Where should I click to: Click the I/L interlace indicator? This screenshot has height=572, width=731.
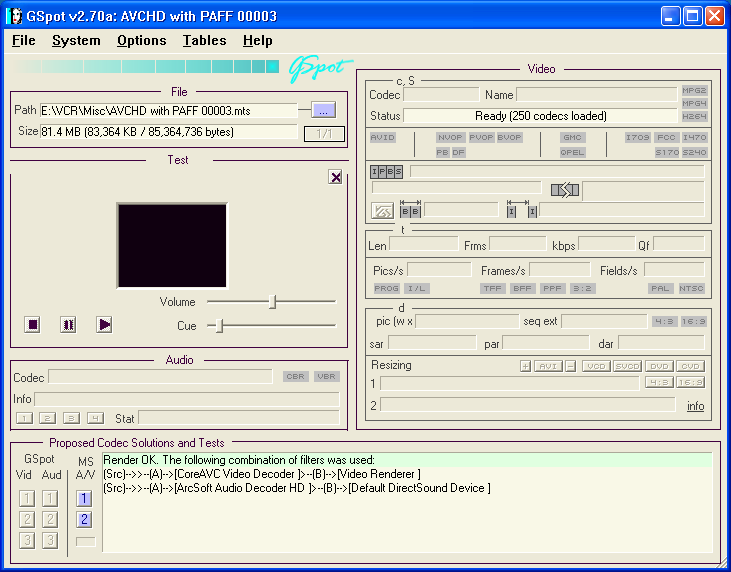click(416, 289)
